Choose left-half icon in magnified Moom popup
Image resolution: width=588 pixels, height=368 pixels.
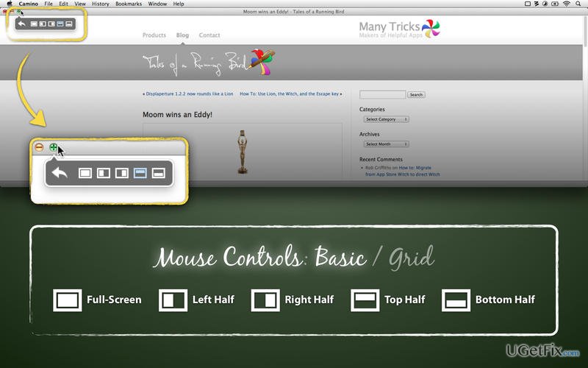click(x=104, y=173)
